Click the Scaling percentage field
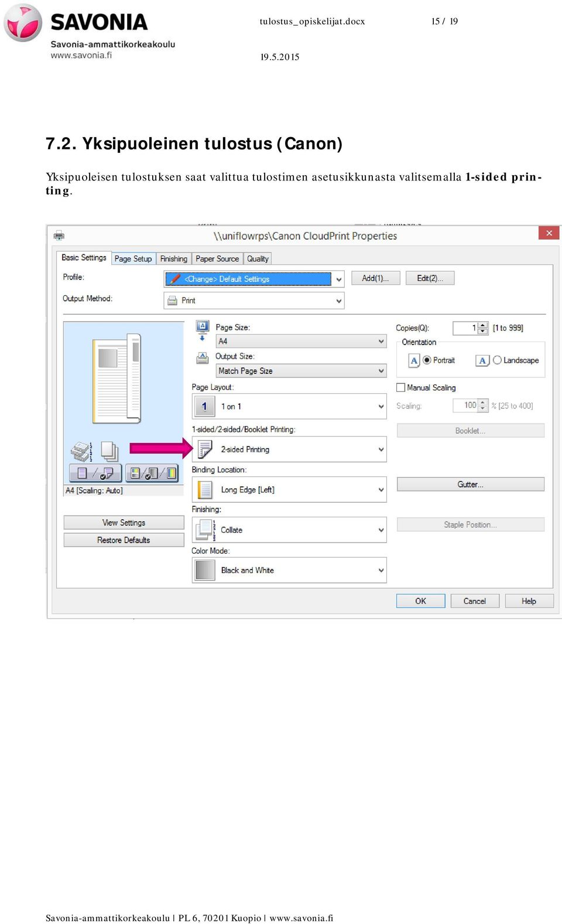 click(x=465, y=405)
